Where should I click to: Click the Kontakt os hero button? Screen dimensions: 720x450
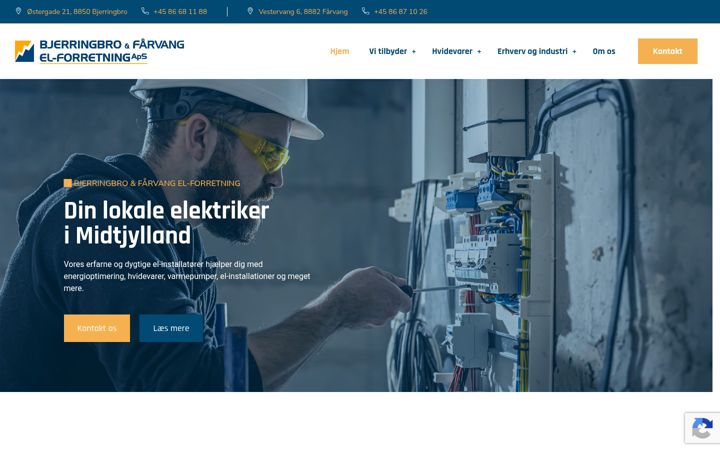97,328
